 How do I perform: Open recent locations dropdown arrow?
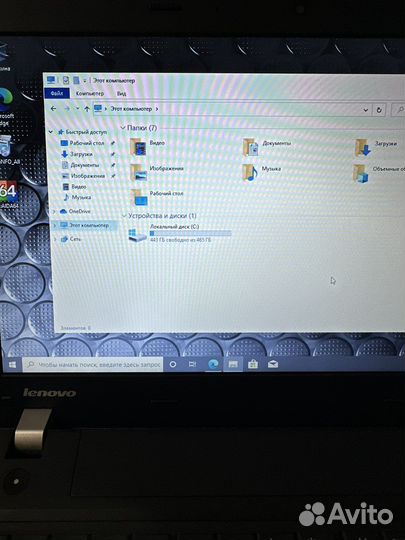78,109
